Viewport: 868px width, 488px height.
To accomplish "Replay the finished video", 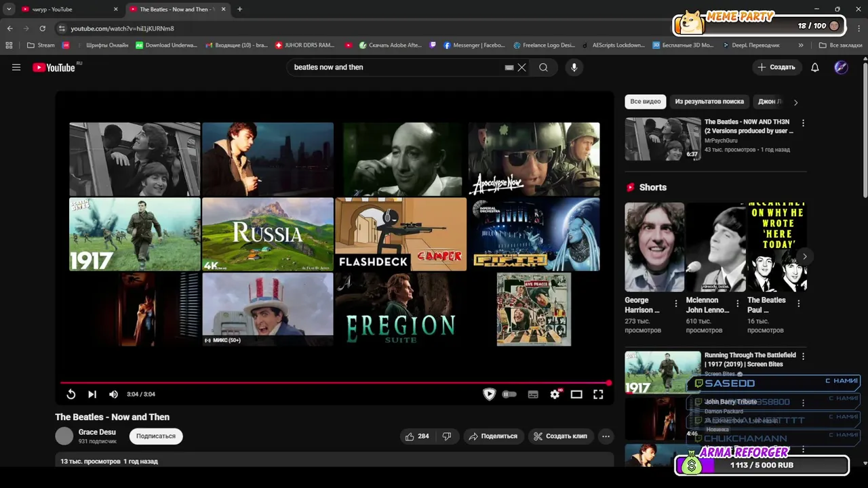I will pos(71,394).
